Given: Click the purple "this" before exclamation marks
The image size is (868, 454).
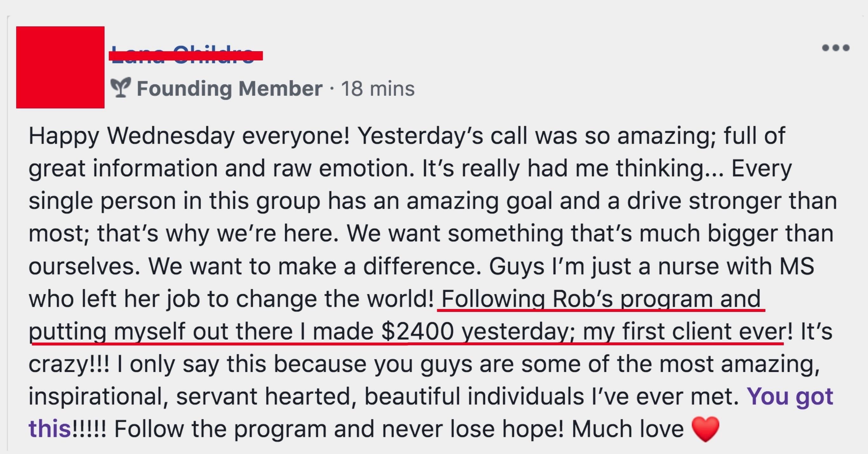Looking at the screenshot, I should click(50, 429).
